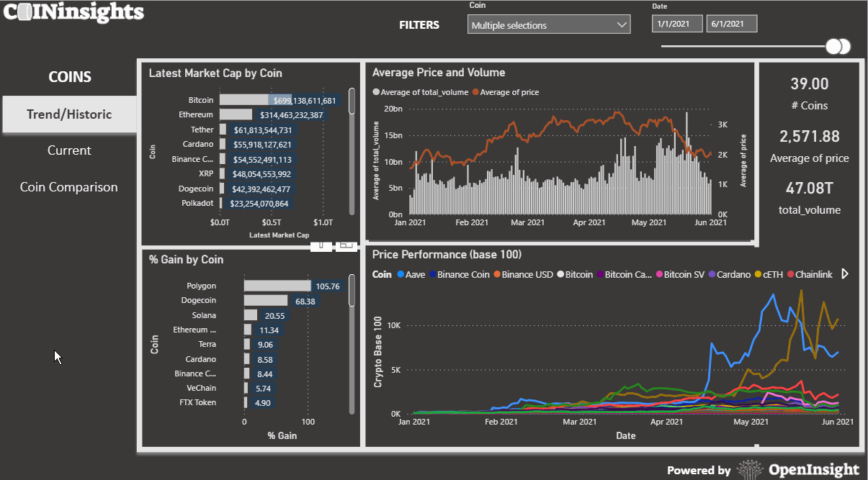Select the Polygon bar in % Gain chart
This screenshot has width=868, height=480.
pos(277,286)
